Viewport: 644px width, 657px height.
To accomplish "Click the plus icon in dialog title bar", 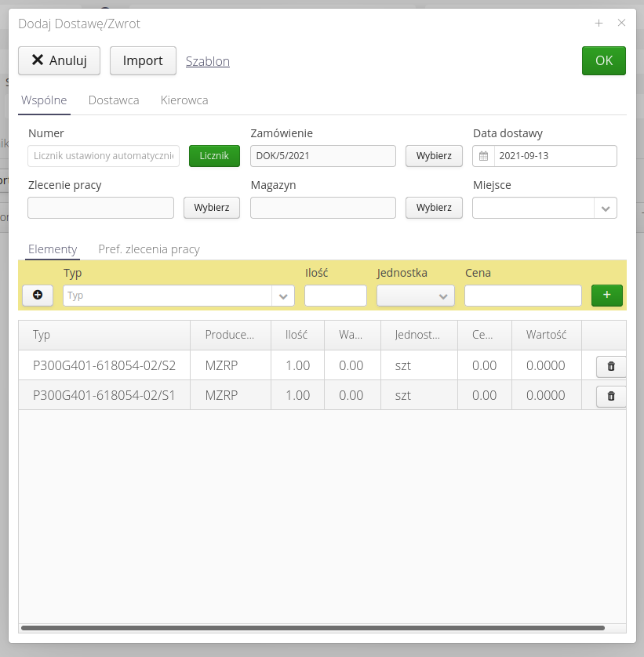I will (x=599, y=24).
